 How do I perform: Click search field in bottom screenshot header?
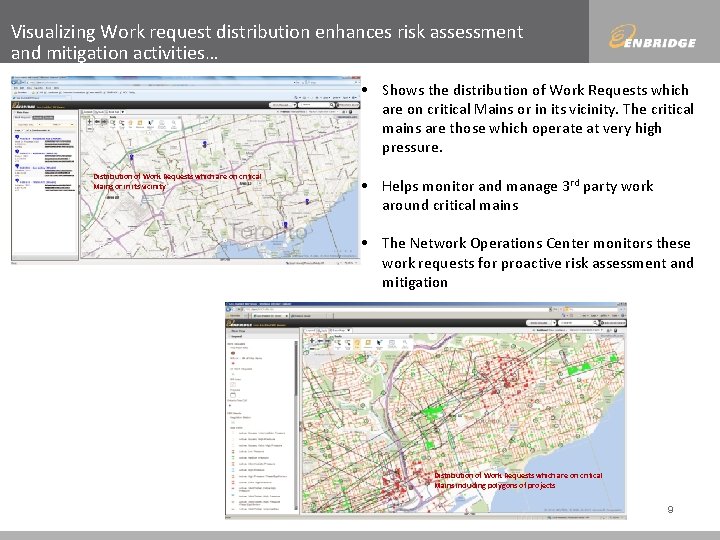(579, 323)
